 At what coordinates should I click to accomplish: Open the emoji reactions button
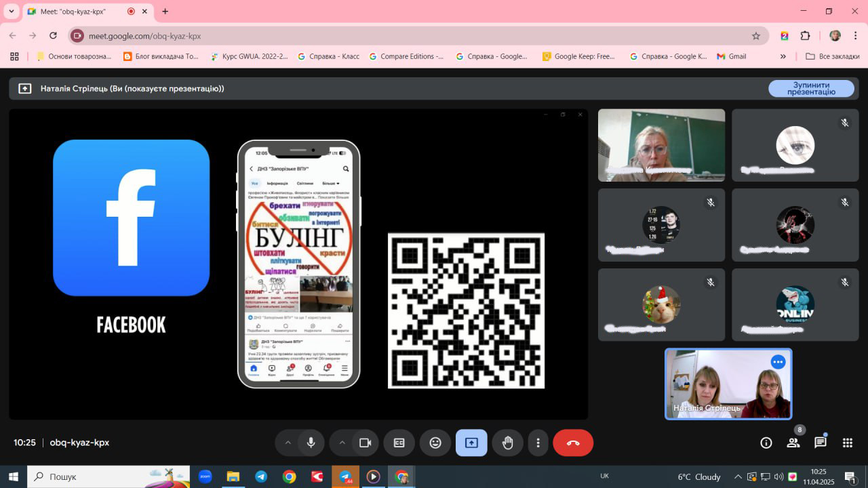click(x=435, y=443)
